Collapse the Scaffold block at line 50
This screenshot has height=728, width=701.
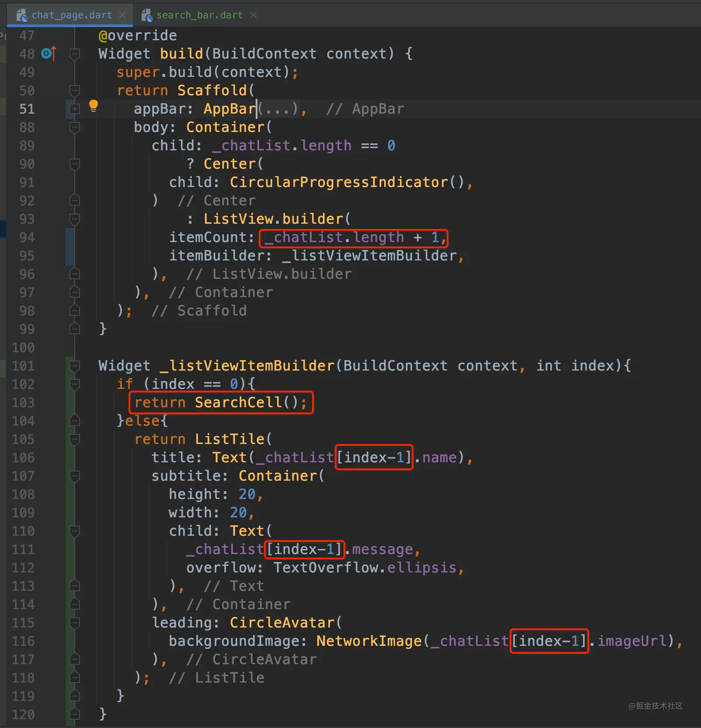click(75, 90)
